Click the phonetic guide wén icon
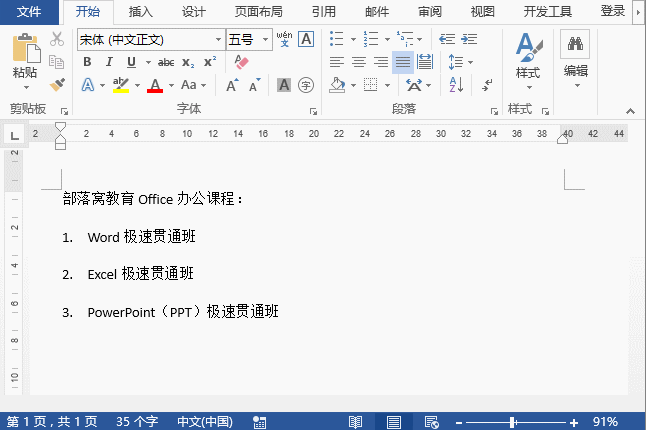646x430 pixels. [x=284, y=39]
